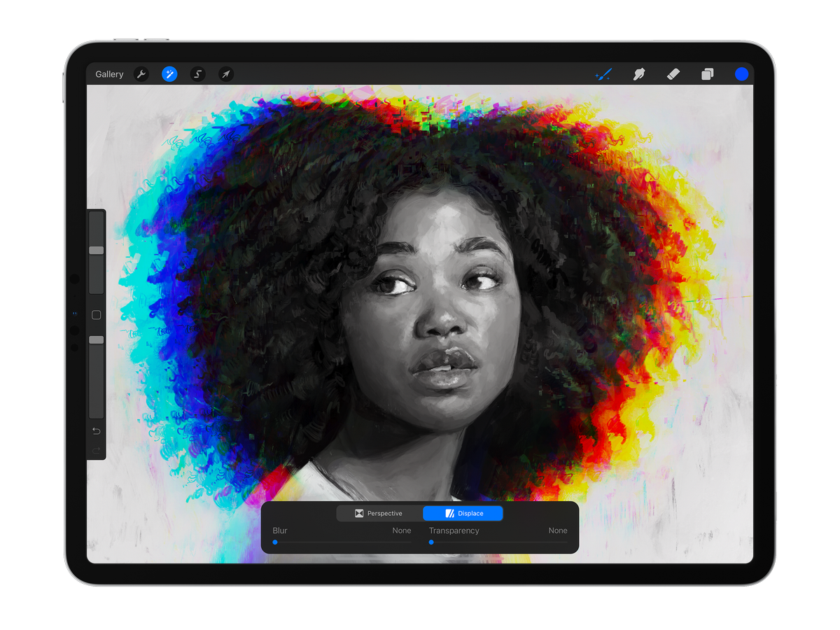Open the Actions wrench menu

point(141,74)
